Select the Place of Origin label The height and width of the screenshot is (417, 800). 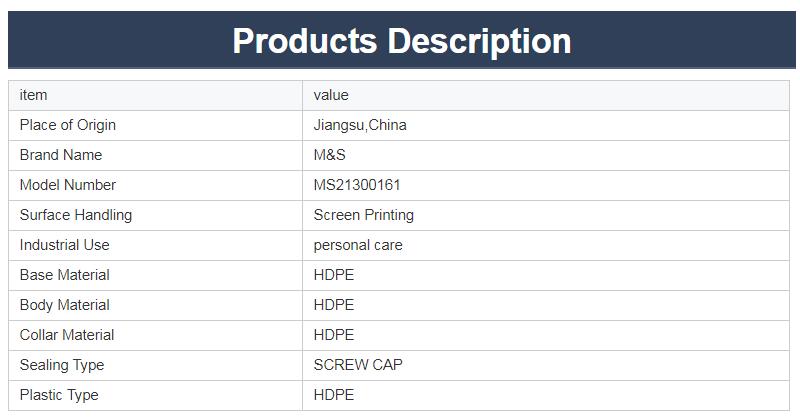pyautogui.click(x=68, y=125)
